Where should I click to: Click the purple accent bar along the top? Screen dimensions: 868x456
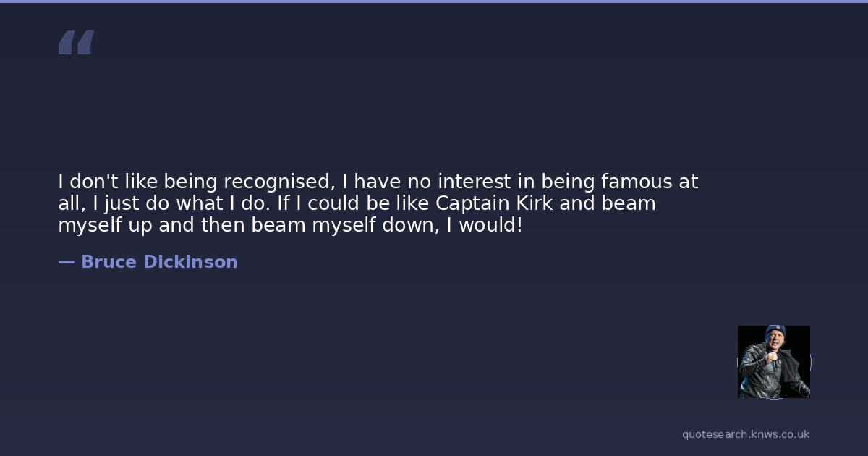pyautogui.click(x=434, y=1)
